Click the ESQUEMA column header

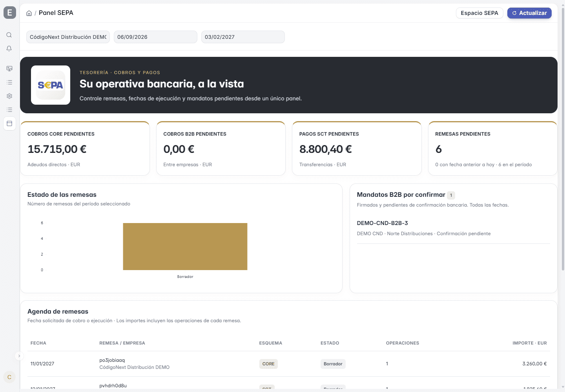271,343
